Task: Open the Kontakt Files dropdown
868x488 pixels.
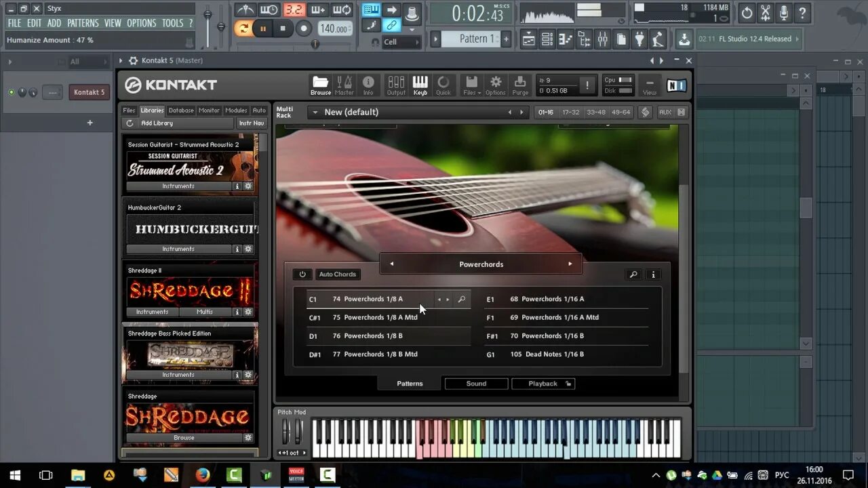Action: (471, 85)
